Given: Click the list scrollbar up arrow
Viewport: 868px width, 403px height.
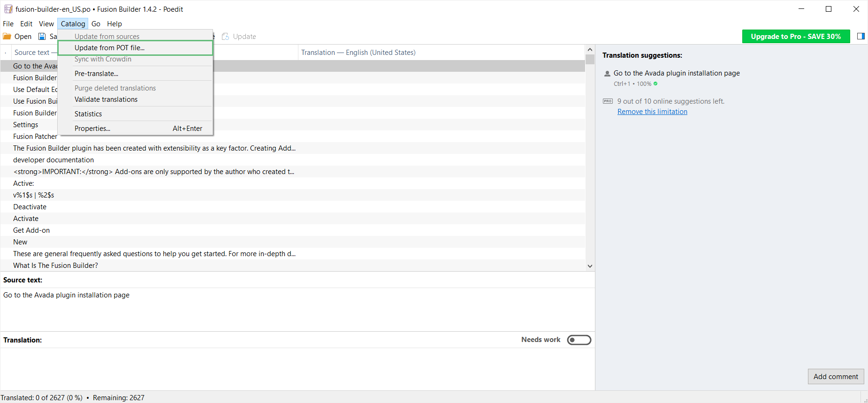Looking at the screenshot, I should tap(590, 50).
